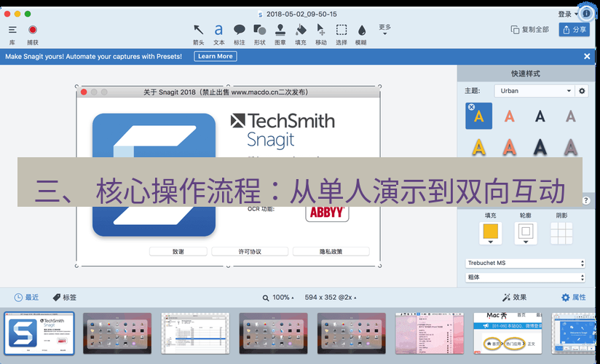Open the bold font-style dropdown
Viewport: 600px width, 364px height.
pyautogui.click(x=525, y=277)
